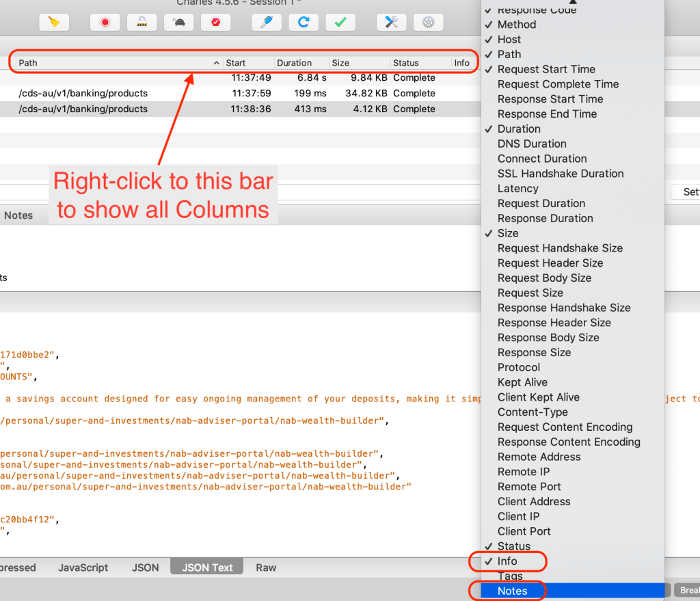Uncheck the Duration column option
700x601 pixels.
[x=519, y=129]
